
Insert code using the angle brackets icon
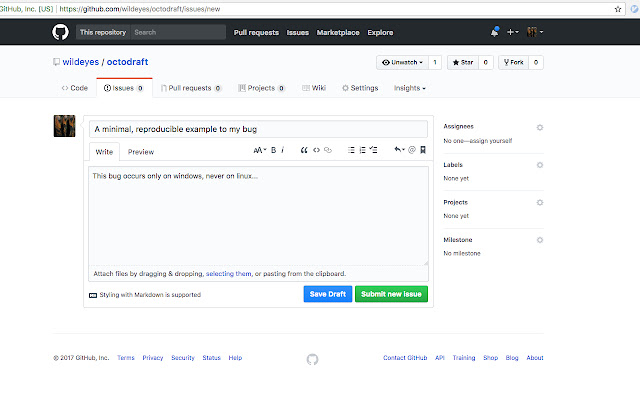pyautogui.click(x=316, y=150)
